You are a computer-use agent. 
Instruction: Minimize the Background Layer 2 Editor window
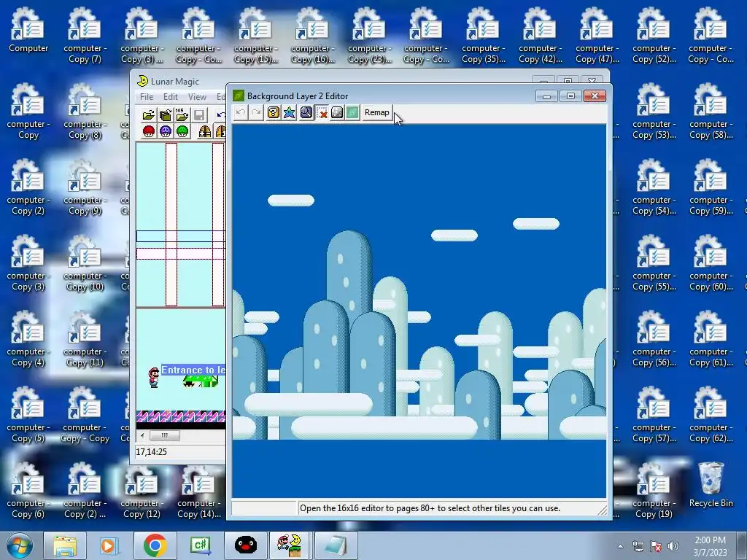coord(546,96)
